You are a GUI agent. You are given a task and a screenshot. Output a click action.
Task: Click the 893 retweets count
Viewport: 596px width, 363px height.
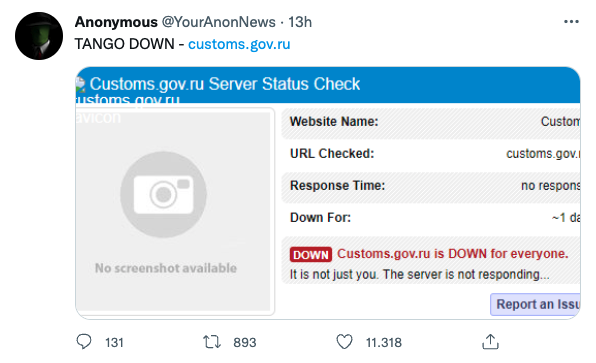pos(245,342)
